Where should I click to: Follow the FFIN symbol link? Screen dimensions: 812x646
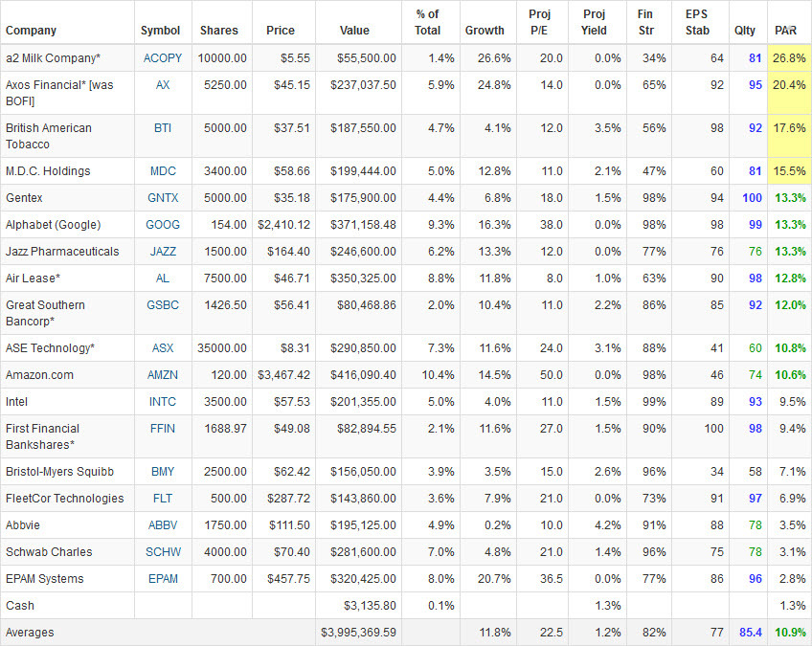[x=163, y=429]
